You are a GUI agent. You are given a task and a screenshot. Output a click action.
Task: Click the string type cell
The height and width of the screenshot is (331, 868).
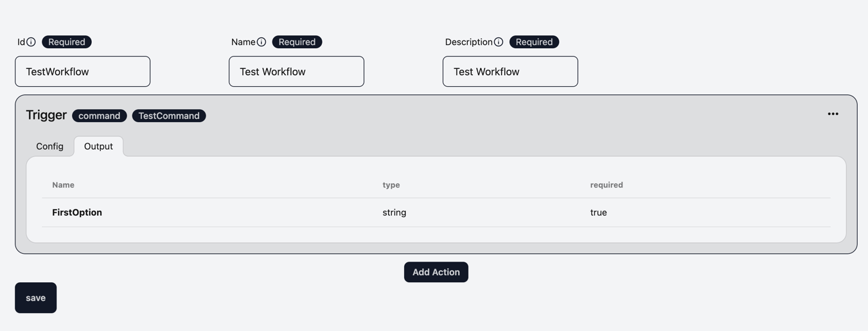(x=394, y=212)
